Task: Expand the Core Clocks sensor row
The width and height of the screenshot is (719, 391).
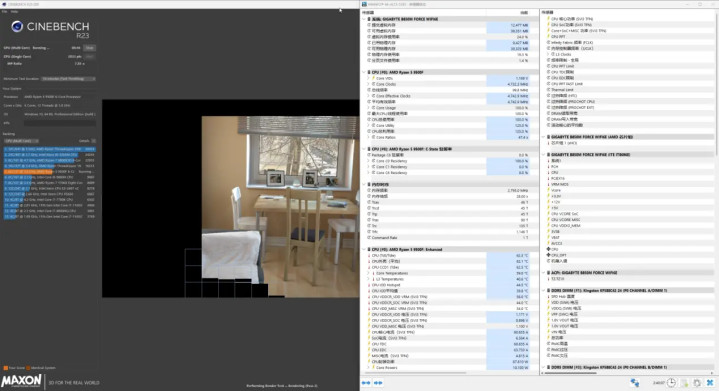Action: coord(368,84)
